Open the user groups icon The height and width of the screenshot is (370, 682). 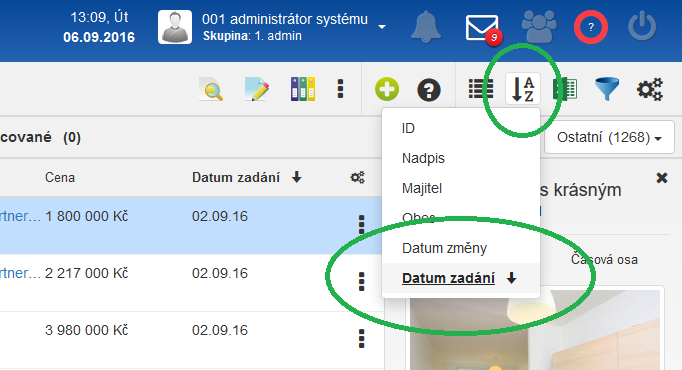pos(539,26)
